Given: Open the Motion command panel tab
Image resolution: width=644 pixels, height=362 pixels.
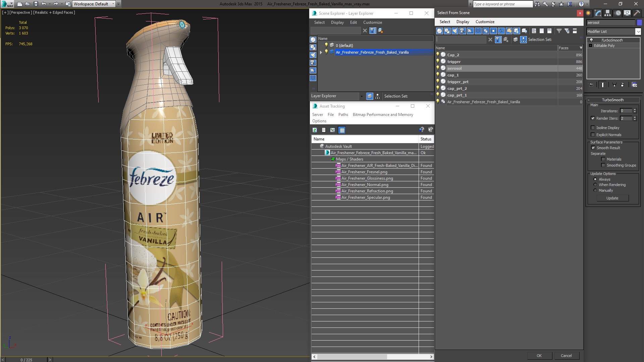Looking at the screenshot, I should point(617,13).
